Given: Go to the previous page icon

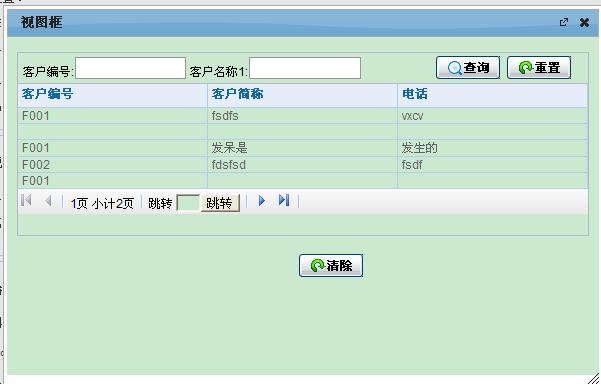Looking at the screenshot, I should (48, 200).
